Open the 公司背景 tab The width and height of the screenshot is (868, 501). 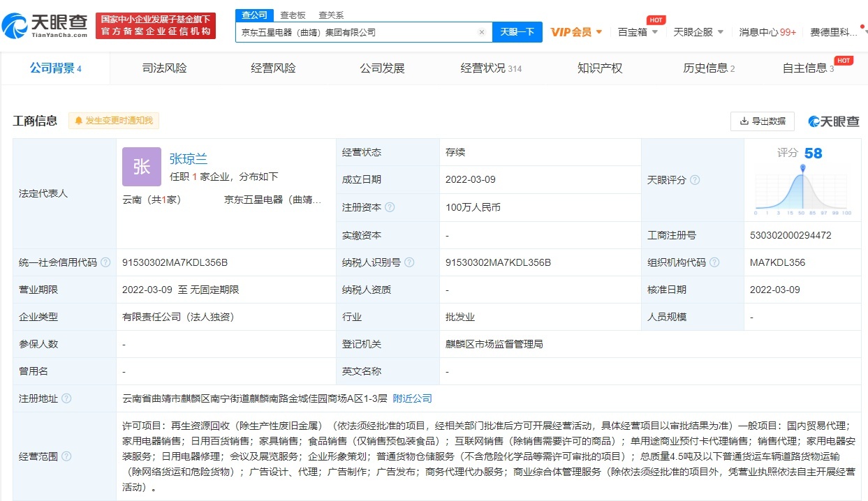(x=56, y=68)
